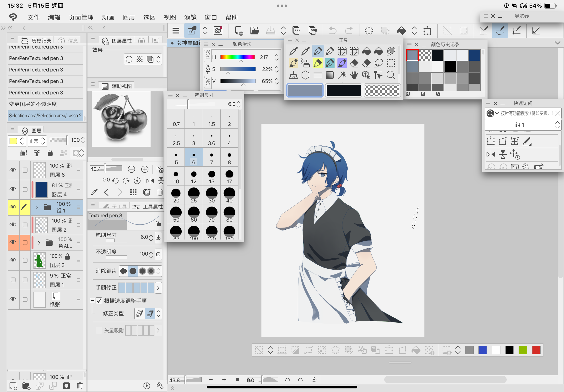Click the Open file folder icon
Image resolution: width=564 pixels, height=392 pixels.
[x=254, y=30]
